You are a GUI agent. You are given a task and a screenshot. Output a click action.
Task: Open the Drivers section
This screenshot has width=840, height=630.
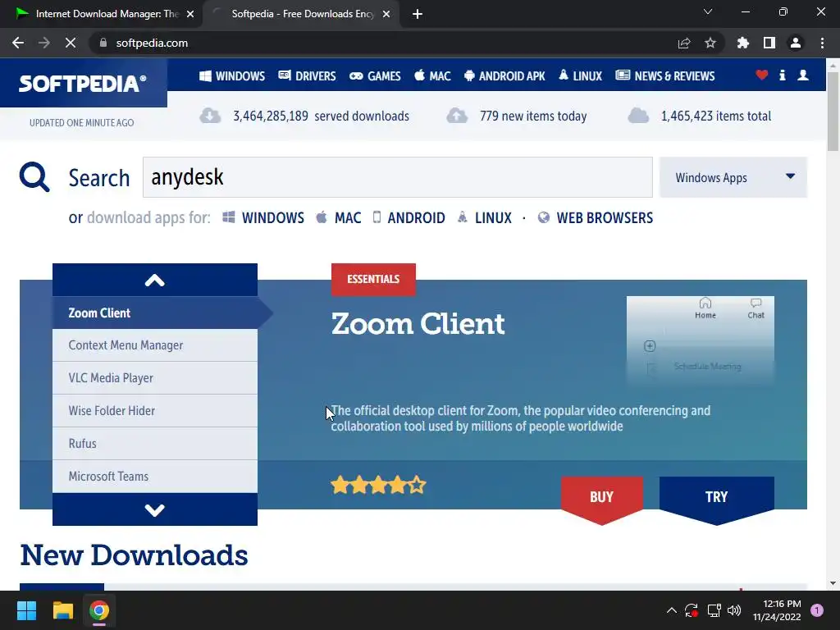[x=307, y=76]
